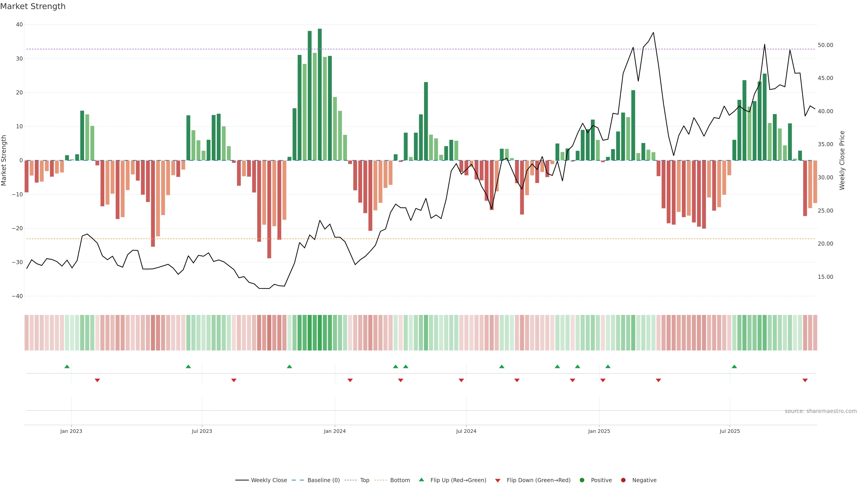Image resolution: width=868 pixels, height=488 pixels.
Task: Click the Jul 2023 axis label
Action: [202, 431]
